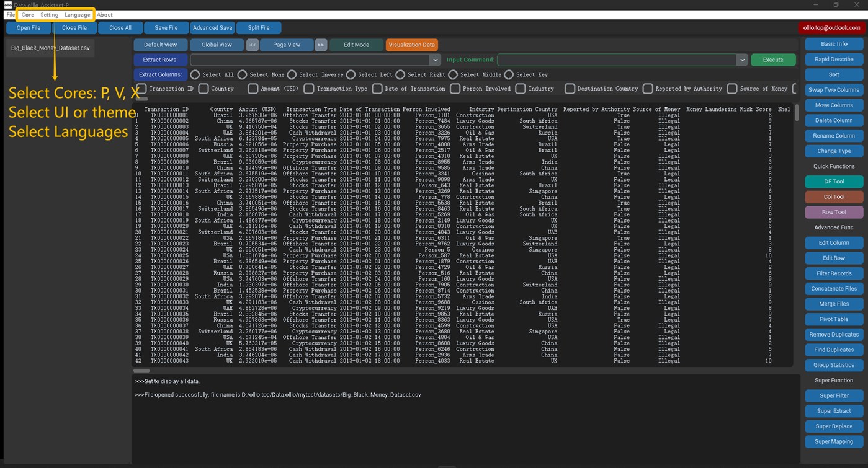Open the DF Tool
Image resolution: width=868 pixels, height=468 pixels.
pyautogui.click(x=833, y=182)
